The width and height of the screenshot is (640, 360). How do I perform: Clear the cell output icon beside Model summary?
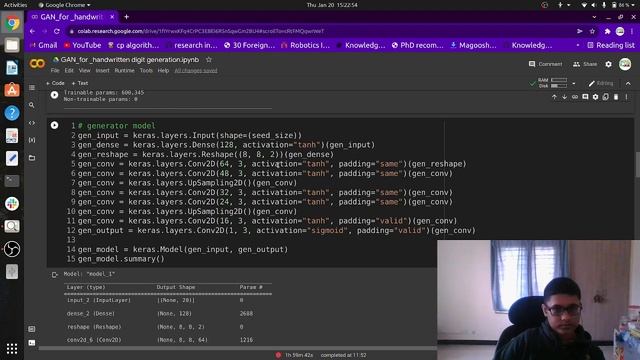pyautogui.click(x=54, y=275)
